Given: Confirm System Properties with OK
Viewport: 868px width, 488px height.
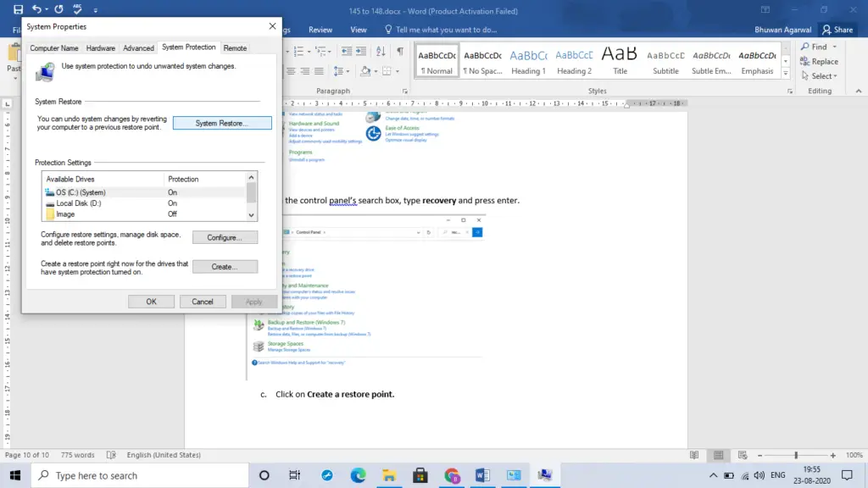Looking at the screenshot, I should [151, 302].
